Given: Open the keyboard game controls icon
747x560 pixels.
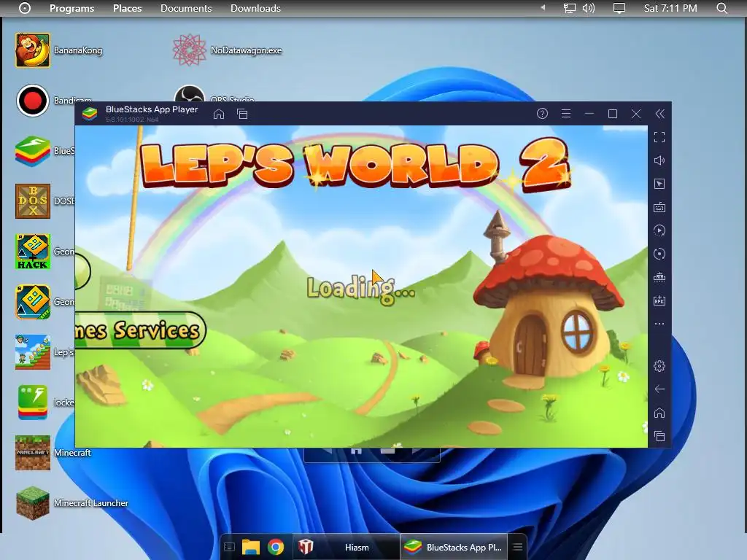Looking at the screenshot, I should pos(659,207).
